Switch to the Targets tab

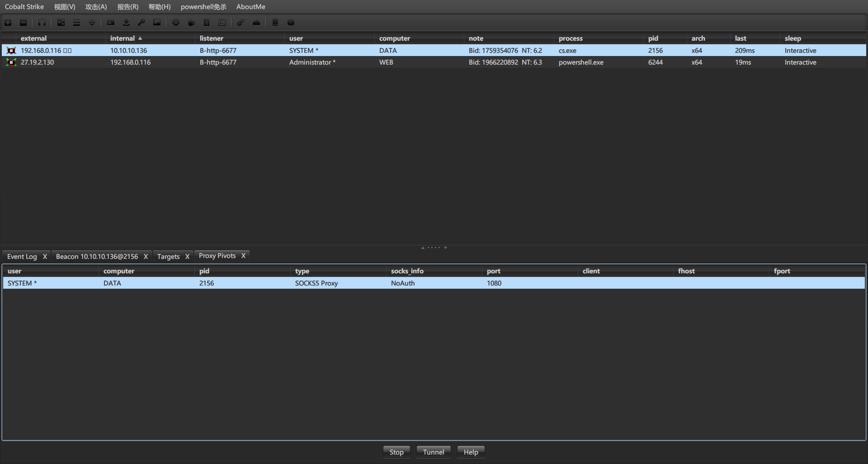(168, 257)
